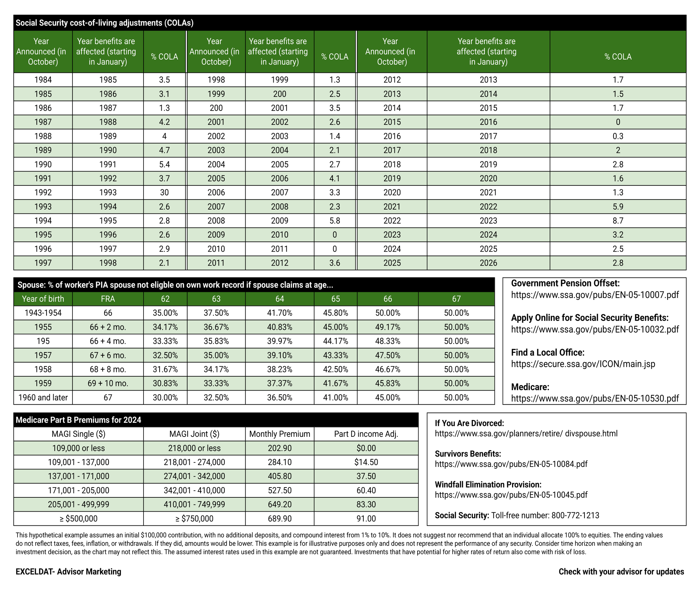The height and width of the screenshot is (595, 700).
Task: Click the Government Pension Offset PDF link
Action: (x=595, y=295)
